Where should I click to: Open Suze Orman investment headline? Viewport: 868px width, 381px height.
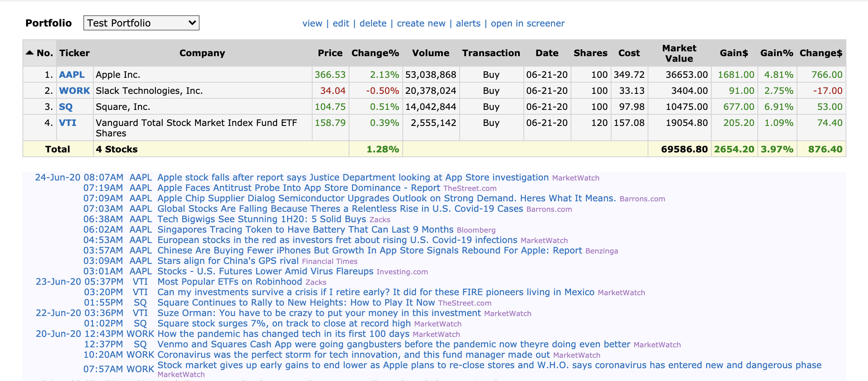pyautogui.click(x=319, y=313)
